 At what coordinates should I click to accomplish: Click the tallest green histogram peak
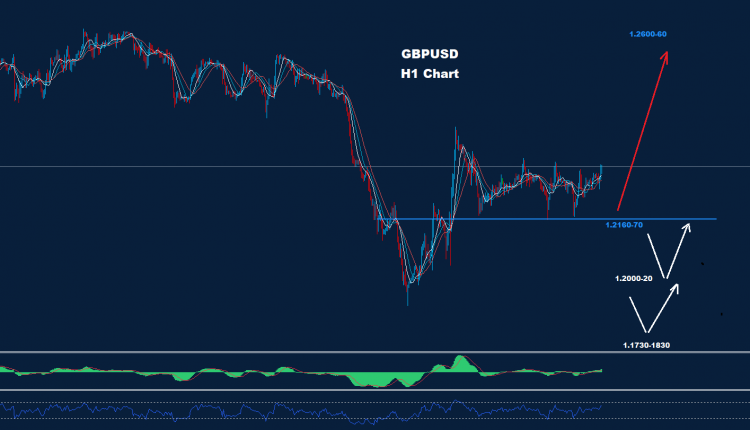pos(460,360)
